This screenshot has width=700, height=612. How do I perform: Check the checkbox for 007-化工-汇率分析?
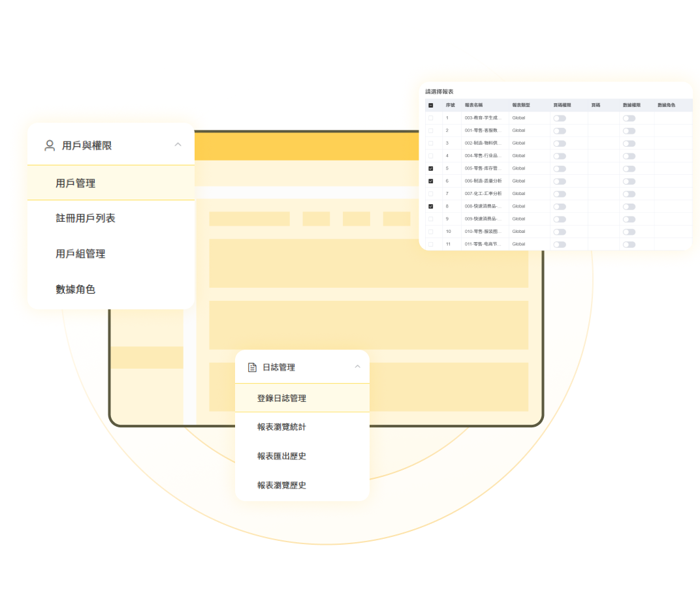click(432, 193)
